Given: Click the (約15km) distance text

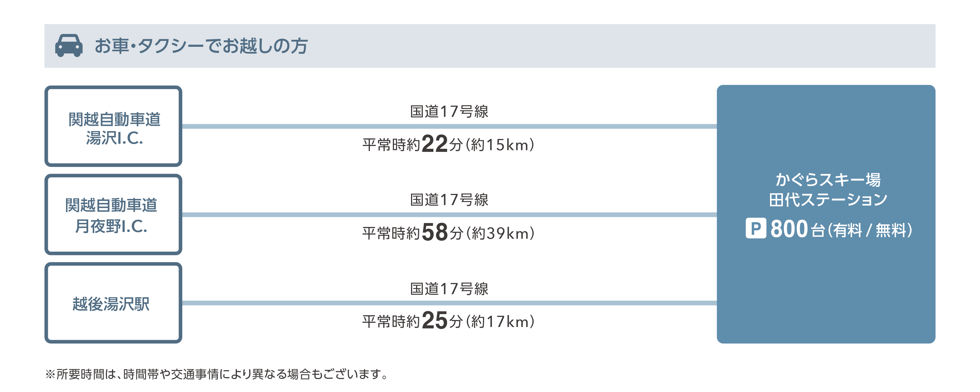Looking at the screenshot, I should [x=500, y=145].
